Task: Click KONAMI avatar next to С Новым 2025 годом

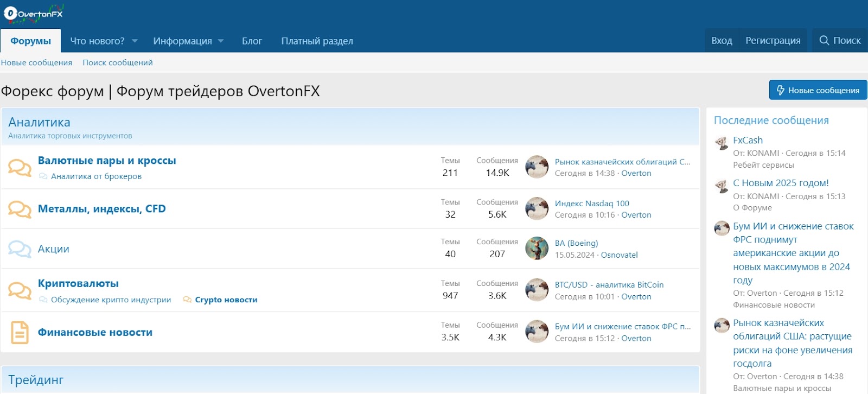Action: [x=722, y=186]
